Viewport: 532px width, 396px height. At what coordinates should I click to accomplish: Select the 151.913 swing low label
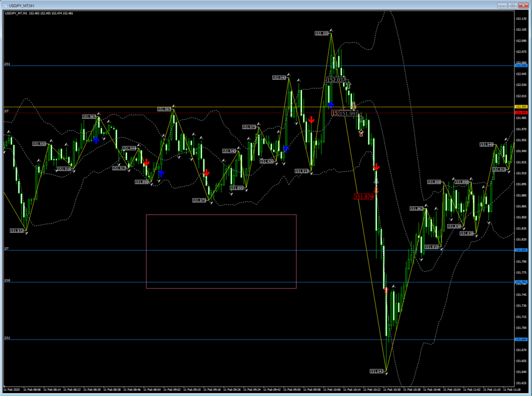[302, 171]
